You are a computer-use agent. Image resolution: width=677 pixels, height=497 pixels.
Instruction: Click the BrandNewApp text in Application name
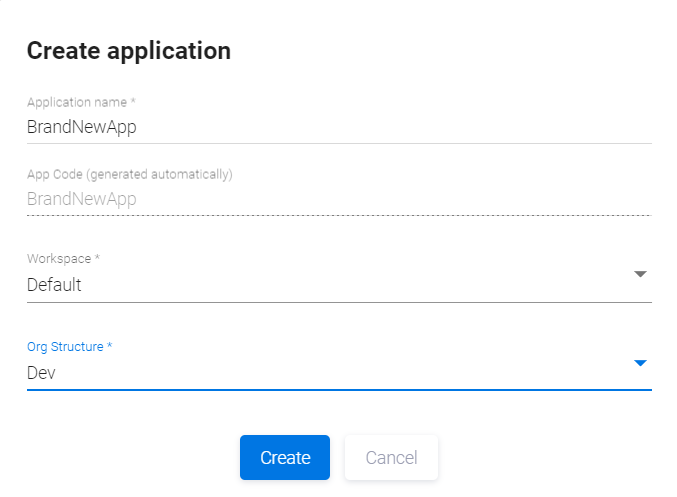click(x=81, y=127)
